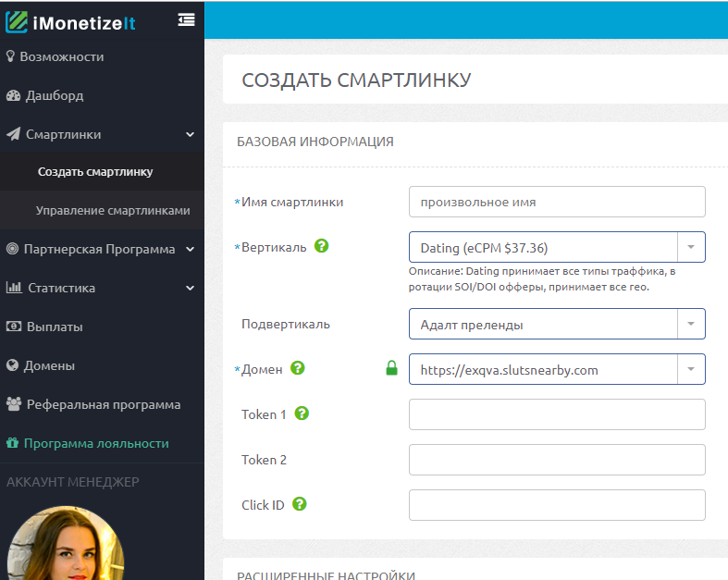The image size is (728, 580).
Task: Click the Token 2 text field
Action: click(556, 460)
